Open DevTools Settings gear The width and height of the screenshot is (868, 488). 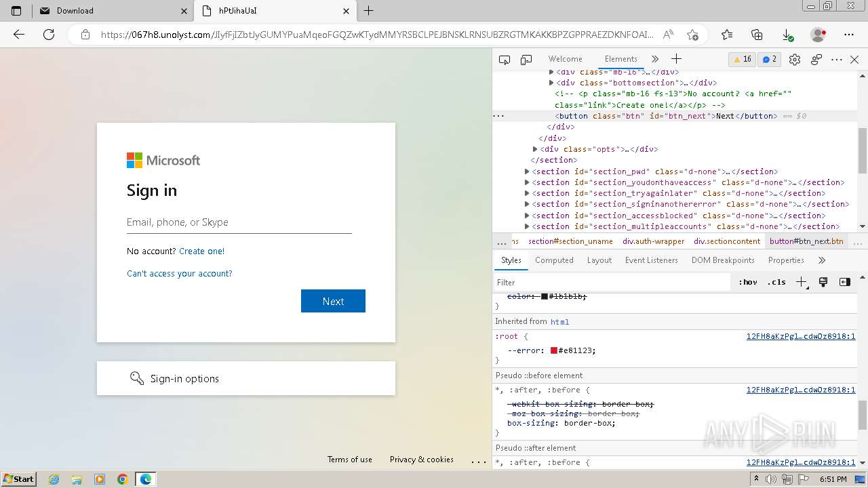[795, 60]
